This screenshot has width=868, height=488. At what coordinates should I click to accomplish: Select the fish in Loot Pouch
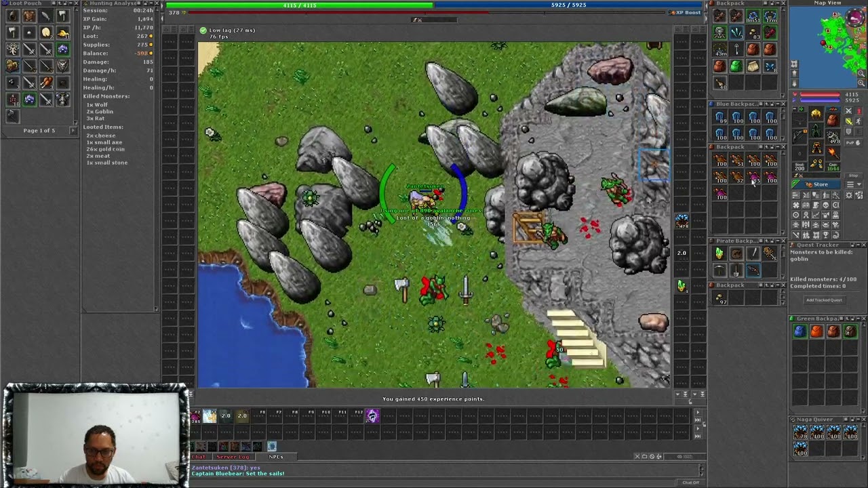[46, 16]
